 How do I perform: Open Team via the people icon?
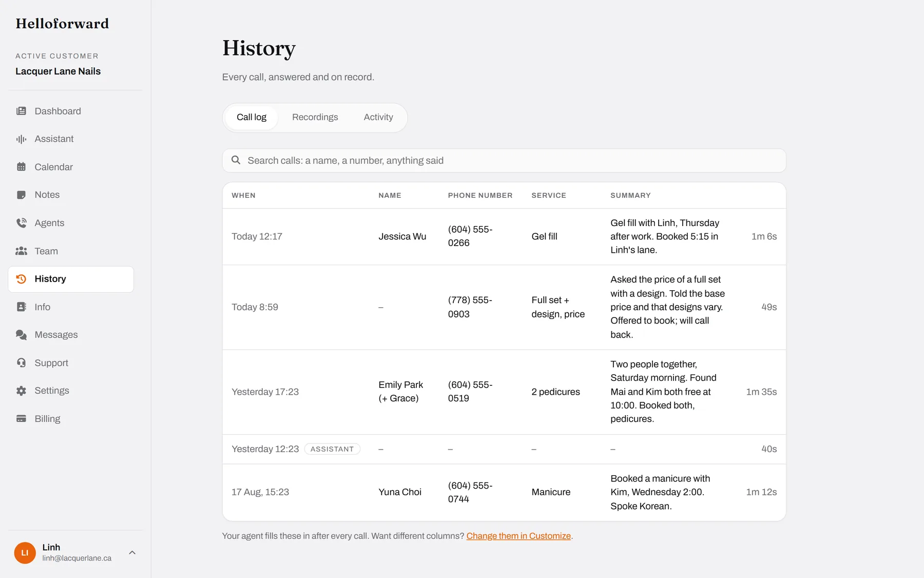tap(21, 251)
